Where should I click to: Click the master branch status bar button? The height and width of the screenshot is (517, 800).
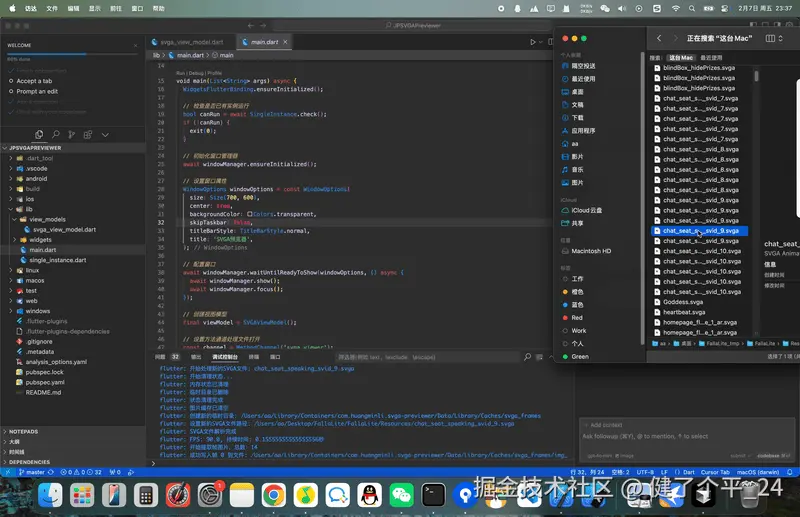(32, 471)
